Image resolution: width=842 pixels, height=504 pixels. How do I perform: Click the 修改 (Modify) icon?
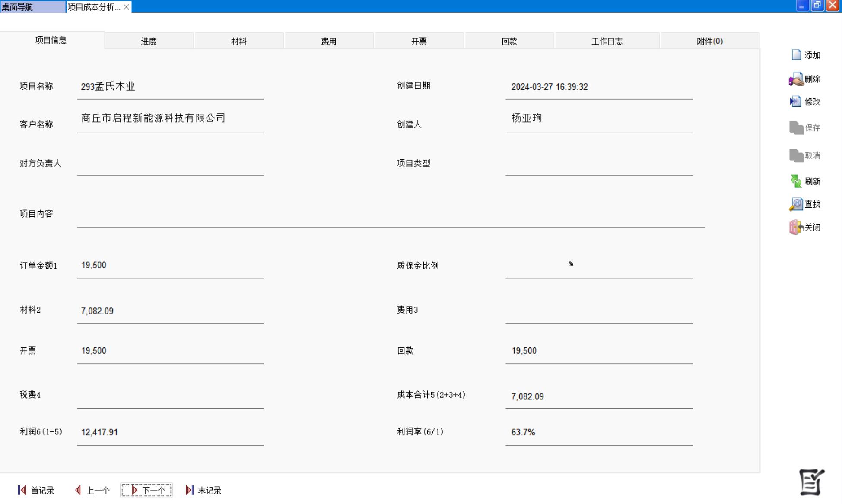pos(795,101)
